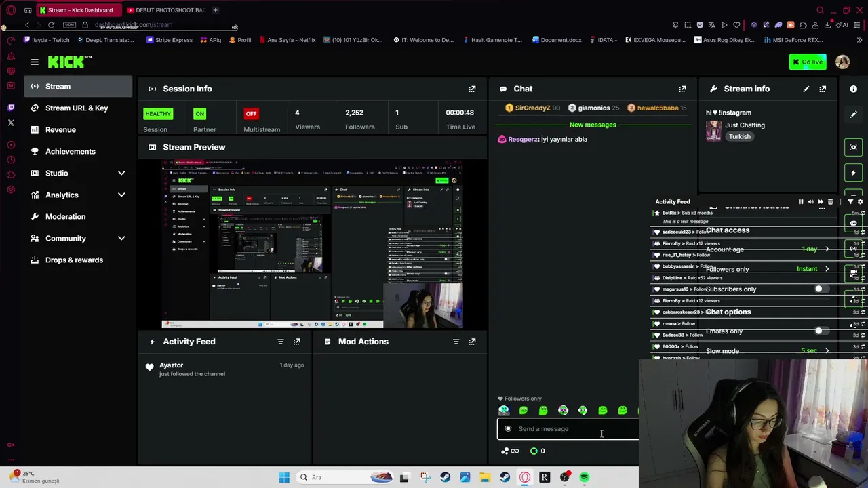This screenshot has height=488, width=868.
Task: Go to Revenue in the sidebar
Action: tap(78, 130)
